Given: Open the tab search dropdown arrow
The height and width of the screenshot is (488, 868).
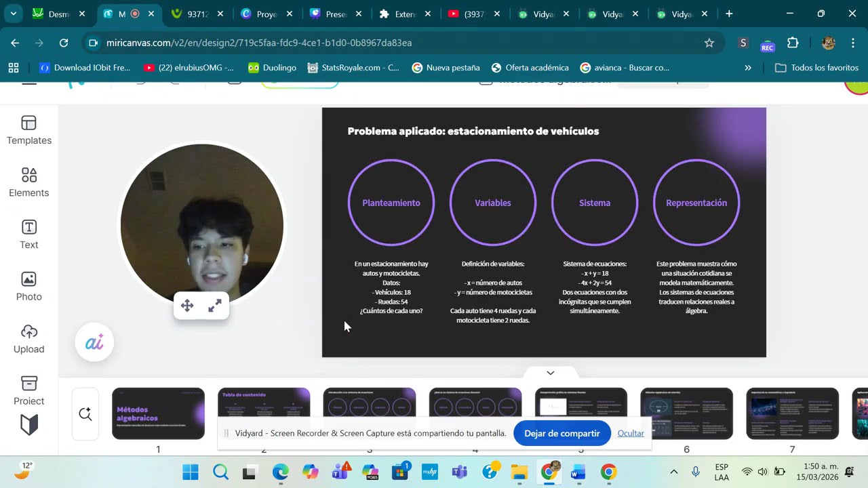Looking at the screenshot, I should tap(13, 14).
